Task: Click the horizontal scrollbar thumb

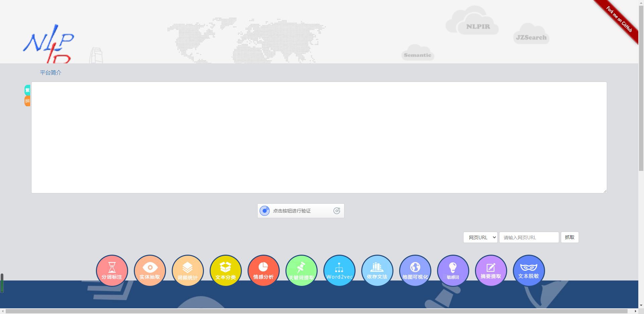Action: point(317,311)
